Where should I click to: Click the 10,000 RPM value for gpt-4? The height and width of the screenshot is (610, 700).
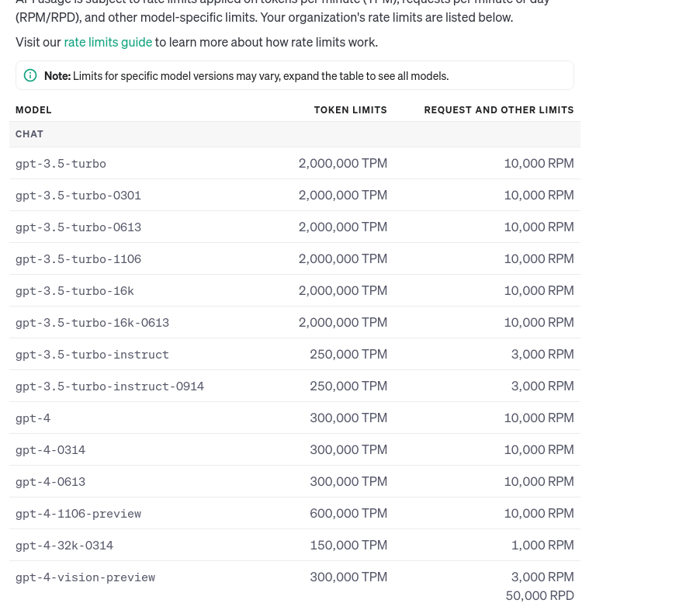pos(539,418)
